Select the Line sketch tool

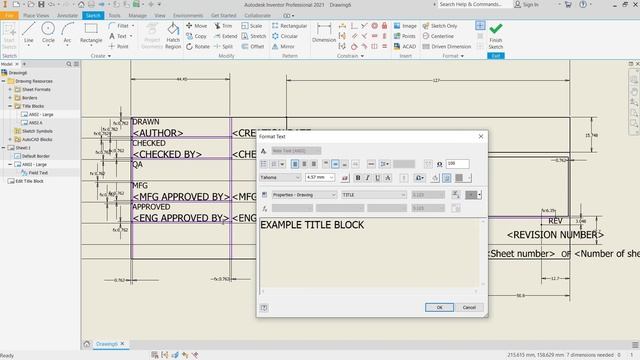[29, 33]
